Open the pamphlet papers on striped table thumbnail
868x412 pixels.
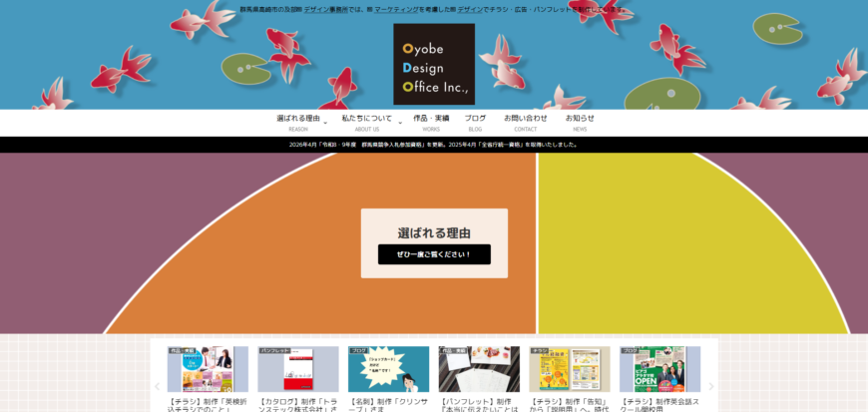point(479,369)
